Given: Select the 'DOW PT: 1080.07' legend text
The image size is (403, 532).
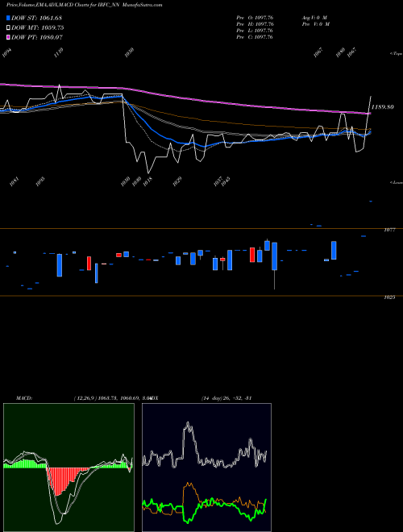Looking at the screenshot, I should (37, 37).
